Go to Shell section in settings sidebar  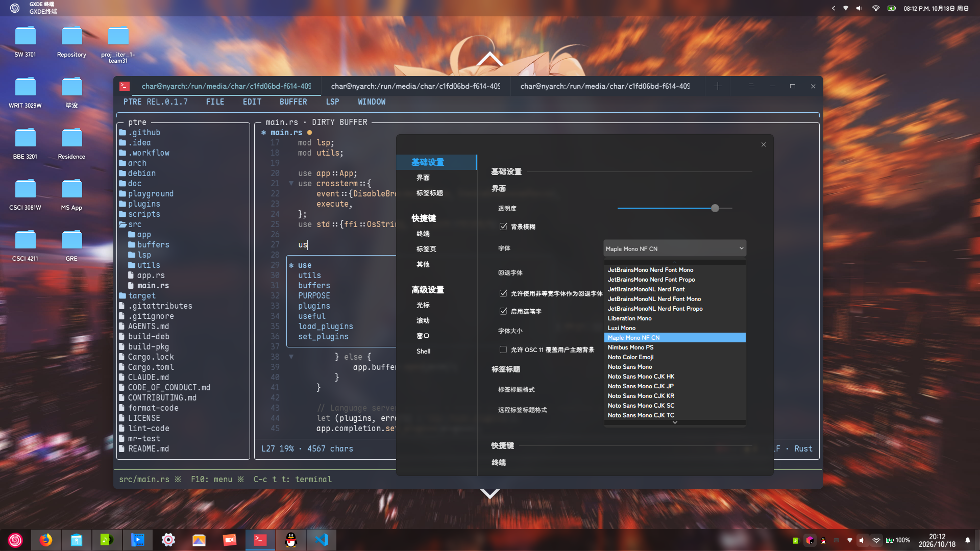click(x=424, y=351)
